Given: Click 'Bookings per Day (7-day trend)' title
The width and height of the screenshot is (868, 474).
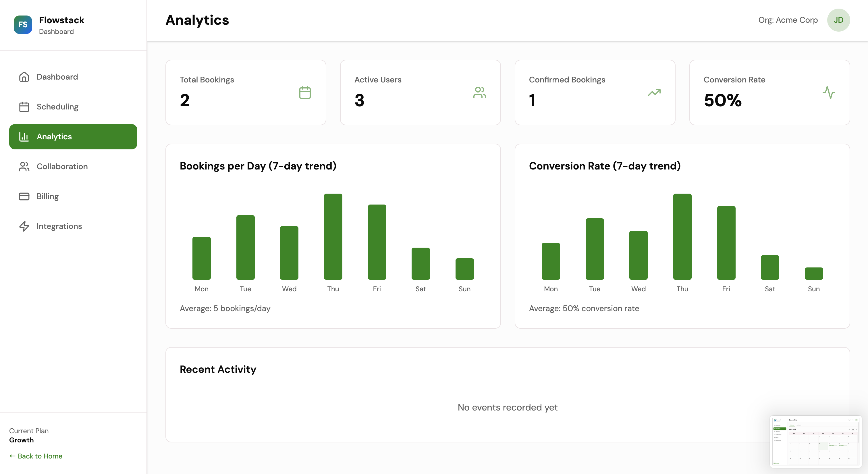Looking at the screenshot, I should 258,166.
